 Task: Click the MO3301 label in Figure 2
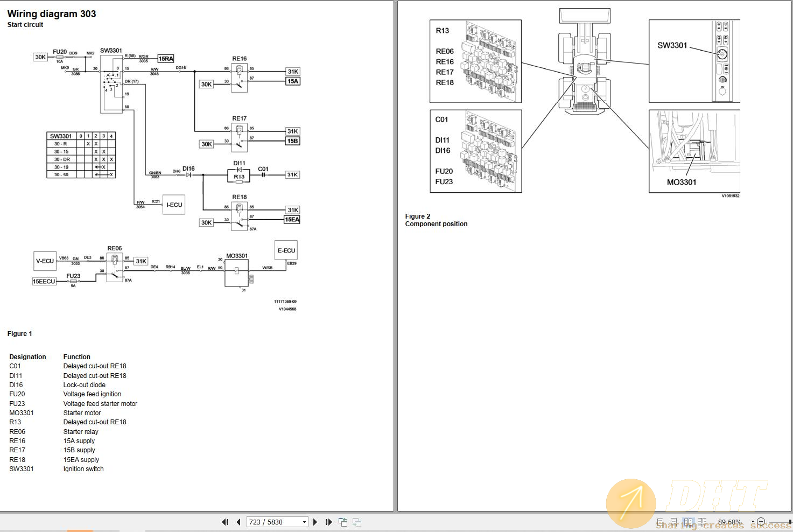click(x=682, y=183)
